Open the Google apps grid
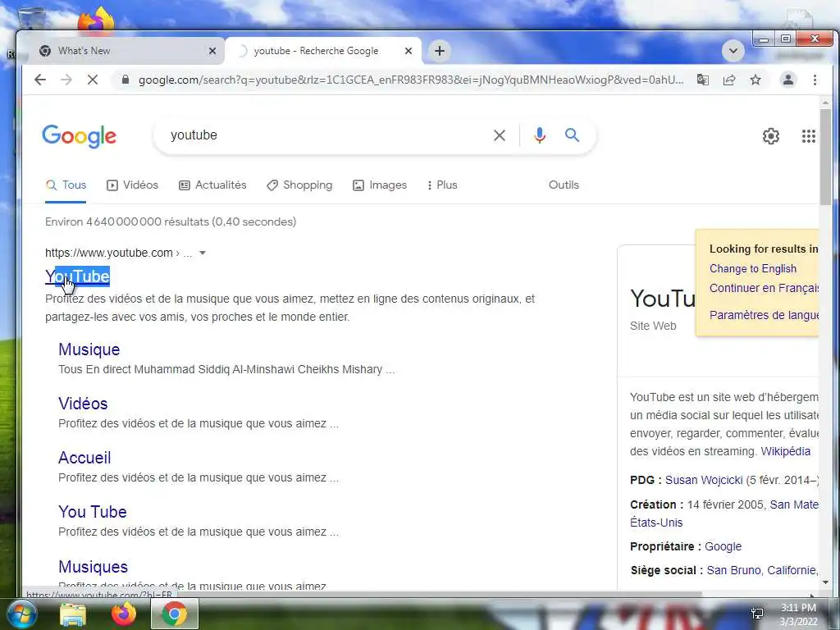840x630 pixels. tap(808, 136)
